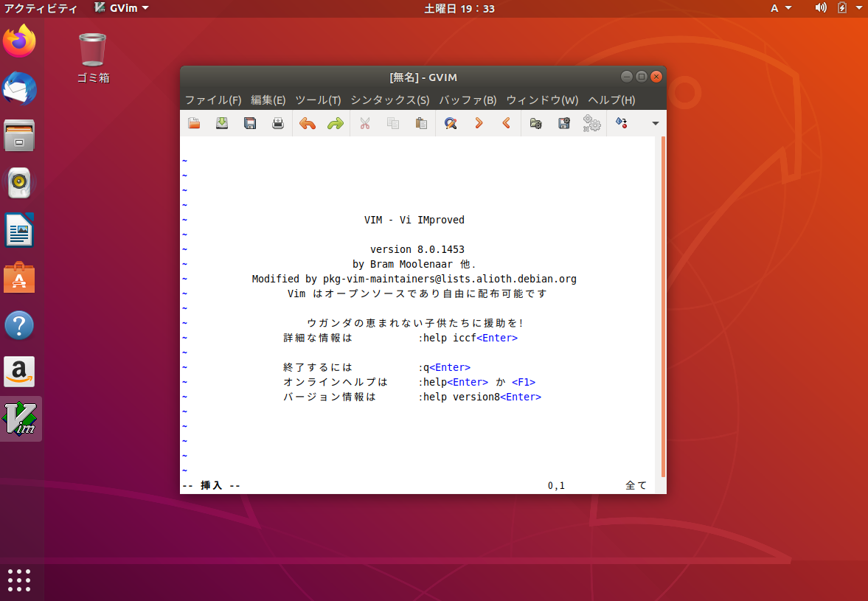This screenshot has width=868, height=601.
Task: Click the :help iccf<Enter> text
Action: tap(468, 338)
